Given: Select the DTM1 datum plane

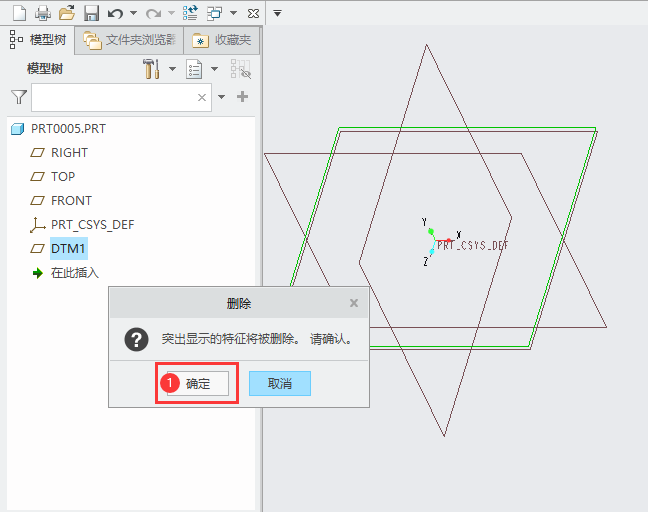Looking at the screenshot, I should click(x=68, y=249).
